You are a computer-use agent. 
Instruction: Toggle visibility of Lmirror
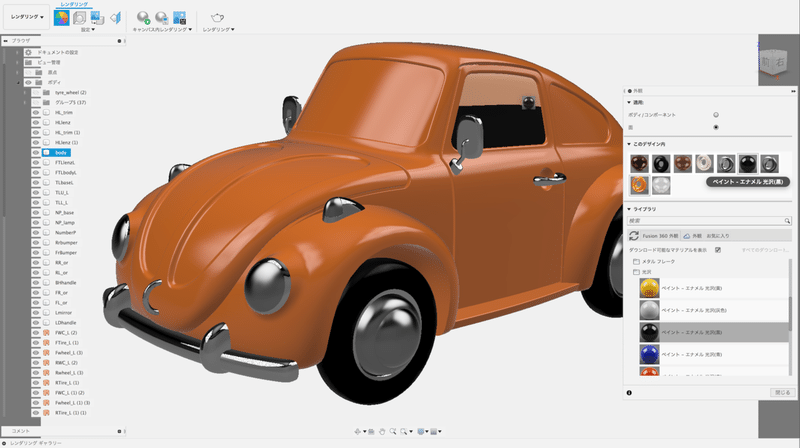tap(36, 313)
